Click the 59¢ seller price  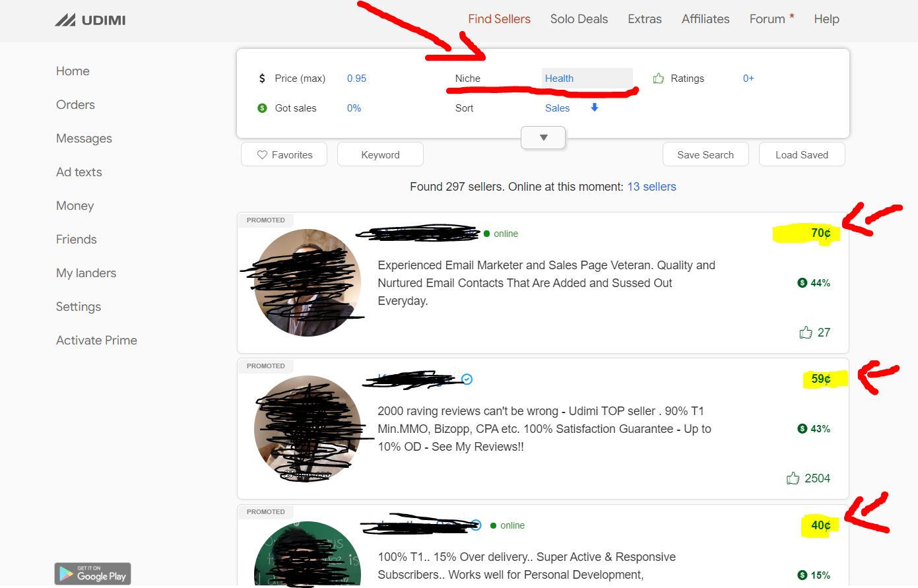tap(821, 379)
